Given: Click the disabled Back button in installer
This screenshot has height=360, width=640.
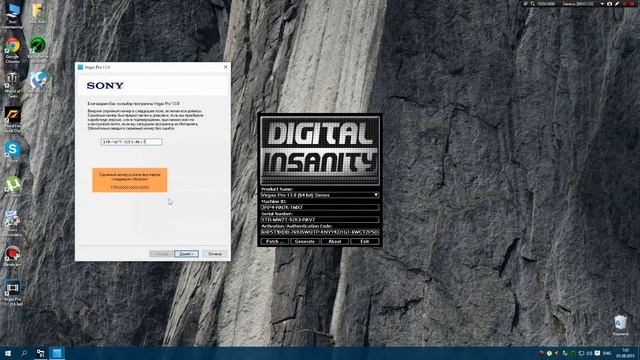Looking at the screenshot, I should coord(161,254).
